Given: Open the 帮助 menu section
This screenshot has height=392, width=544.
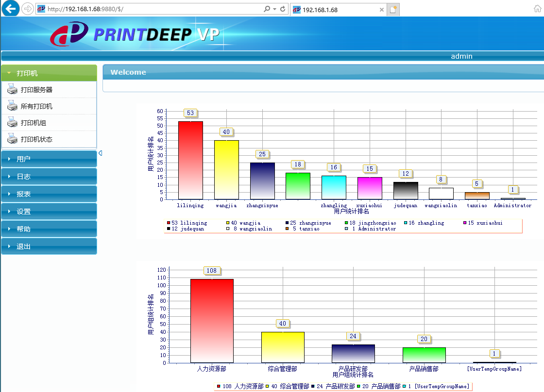Looking at the screenshot, I should point(49,229).
